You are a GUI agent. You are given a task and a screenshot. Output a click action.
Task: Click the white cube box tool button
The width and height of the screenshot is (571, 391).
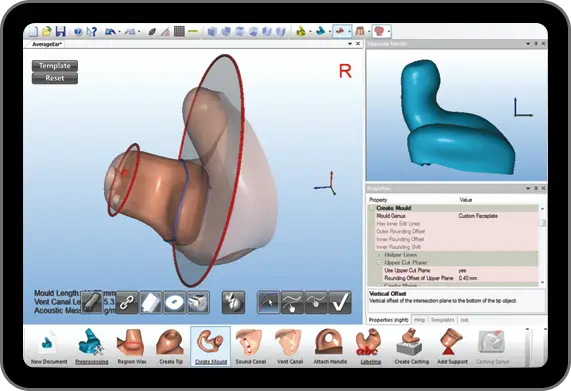click(198, 302)
